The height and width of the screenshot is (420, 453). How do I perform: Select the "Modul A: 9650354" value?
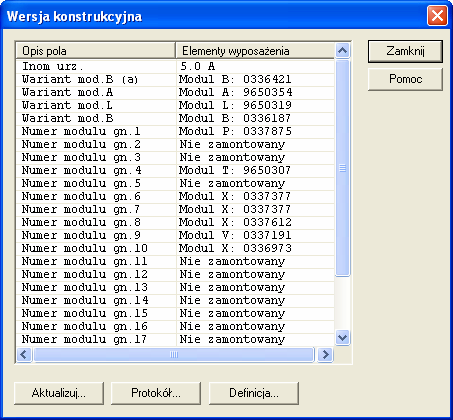coord(255,92)
